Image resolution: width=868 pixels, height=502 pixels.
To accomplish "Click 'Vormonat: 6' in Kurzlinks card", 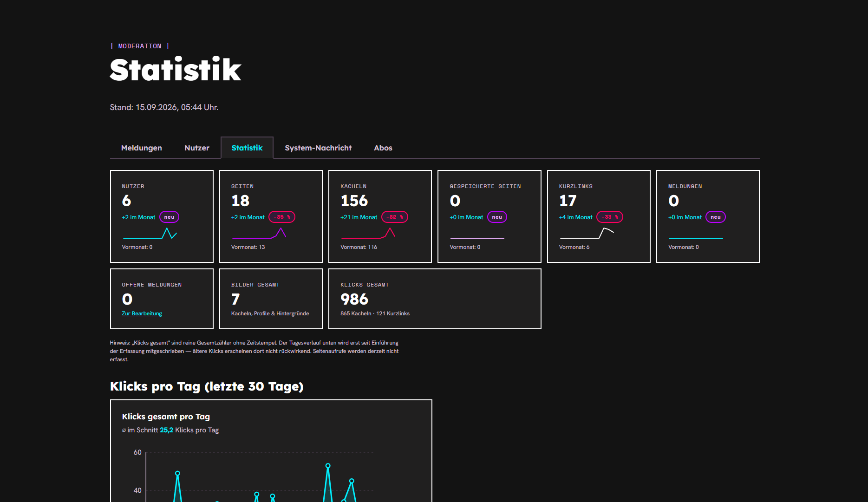I will [x=574, y=247].
